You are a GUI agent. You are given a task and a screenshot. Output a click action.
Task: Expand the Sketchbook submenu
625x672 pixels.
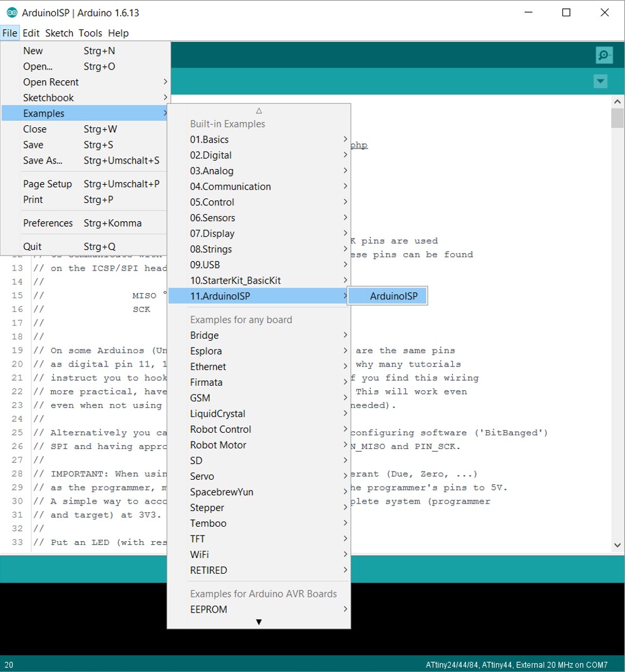click(x=85, y=98)
